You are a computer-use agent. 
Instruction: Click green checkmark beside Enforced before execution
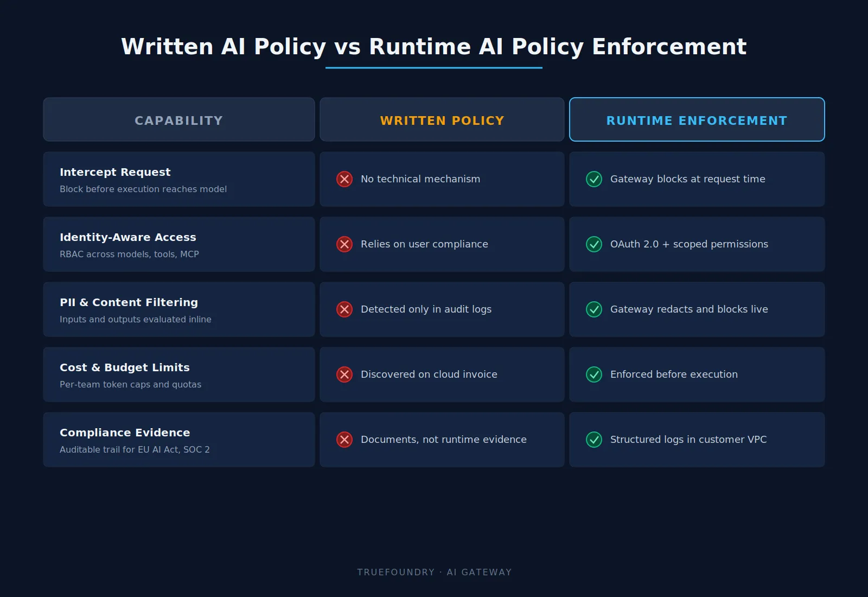tap(594, 374)
